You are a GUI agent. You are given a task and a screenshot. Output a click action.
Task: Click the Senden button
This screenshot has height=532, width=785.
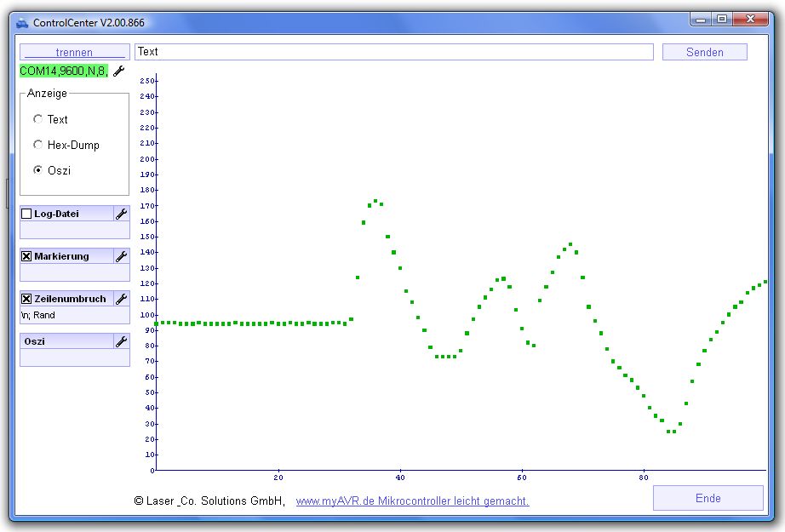704,52
